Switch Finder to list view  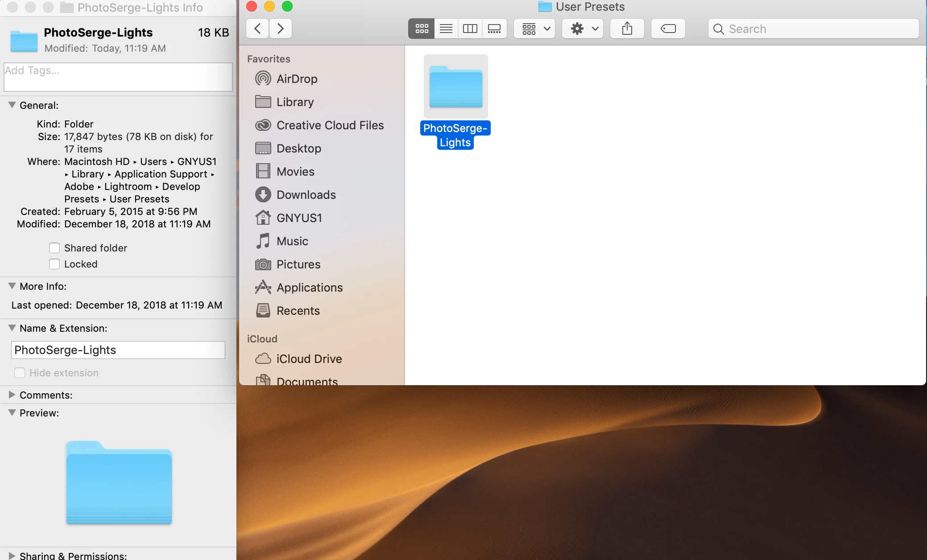tap(446, 29)
